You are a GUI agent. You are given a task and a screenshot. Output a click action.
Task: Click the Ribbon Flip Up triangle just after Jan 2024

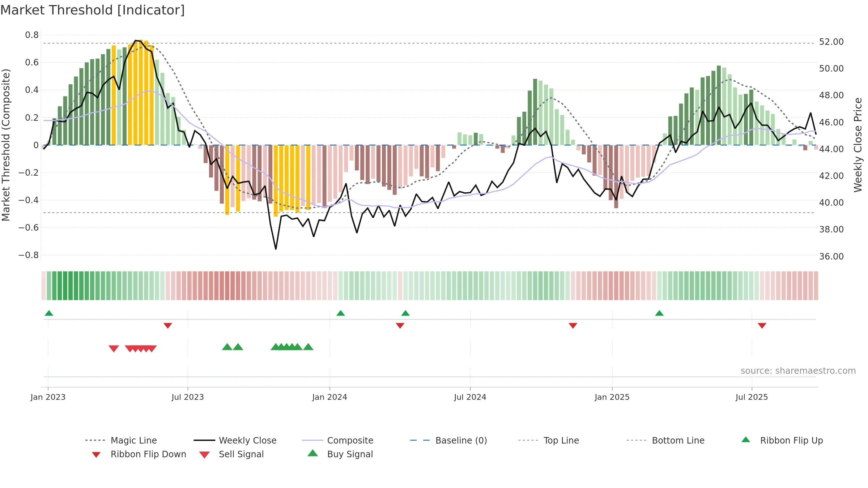pos(341,313)
